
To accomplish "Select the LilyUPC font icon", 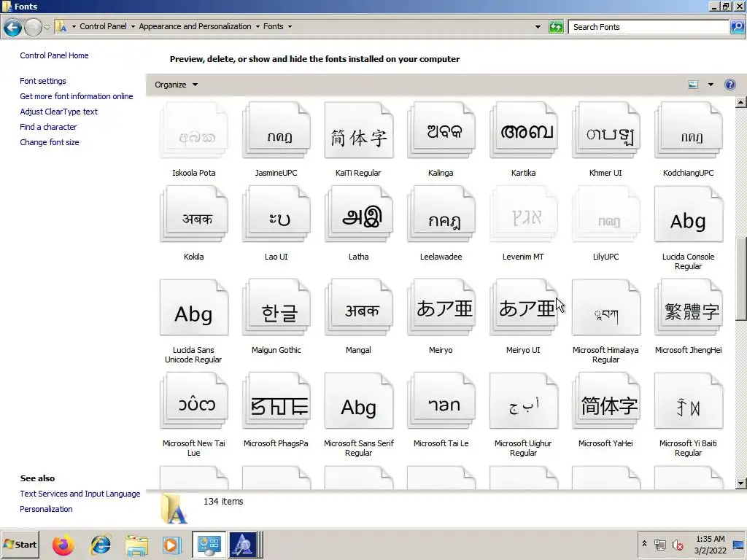I will (x=606, y=214).
